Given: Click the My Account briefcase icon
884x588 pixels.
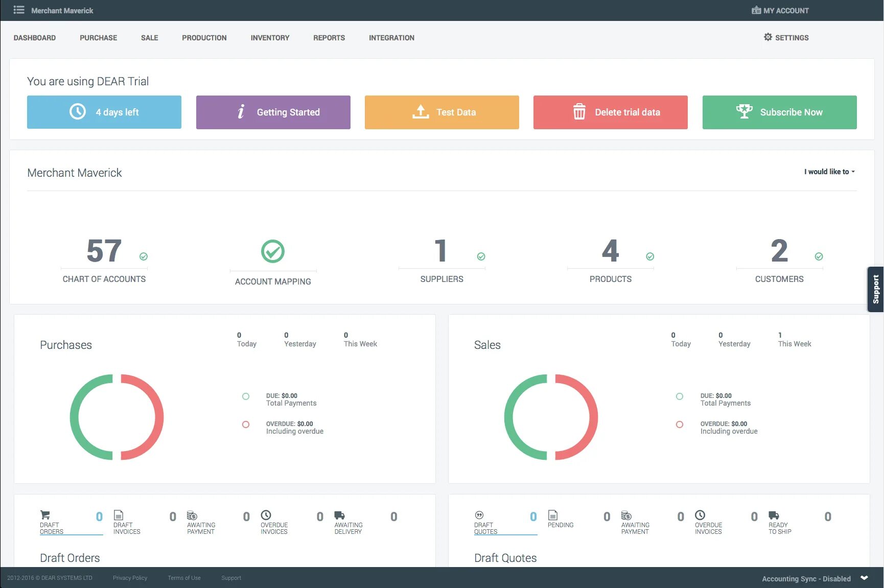Looking at the screenshot, I should click(x=756, y=10).
